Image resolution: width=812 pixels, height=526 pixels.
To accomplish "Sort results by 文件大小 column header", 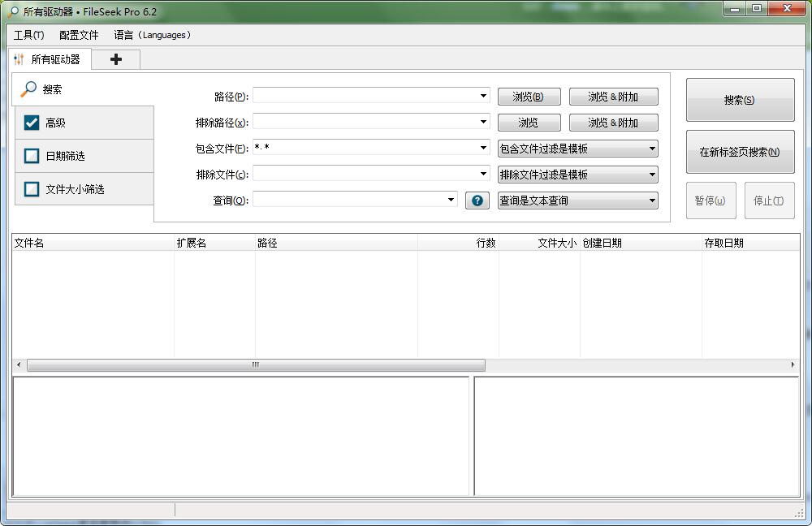I will tap(539, 243).
